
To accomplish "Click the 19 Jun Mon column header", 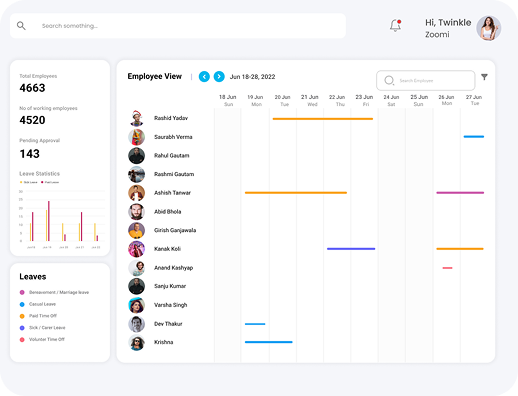I will (x=255, y=100).
